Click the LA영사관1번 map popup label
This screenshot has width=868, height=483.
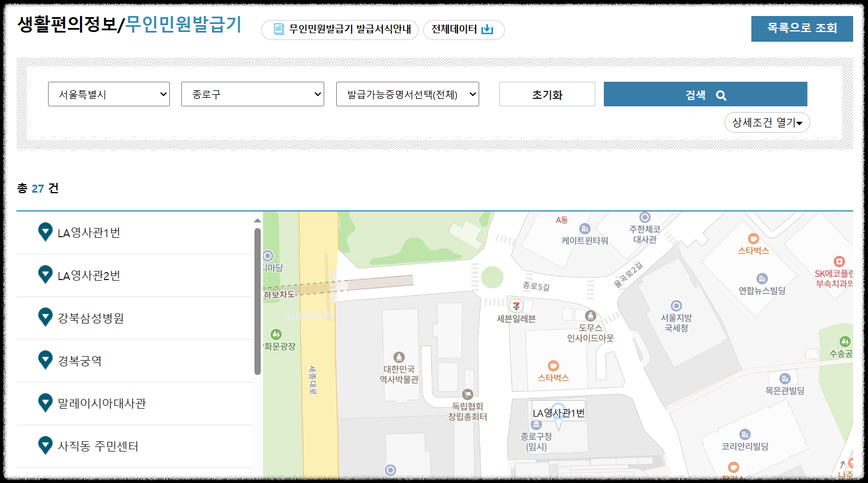(x=559, y=413)
